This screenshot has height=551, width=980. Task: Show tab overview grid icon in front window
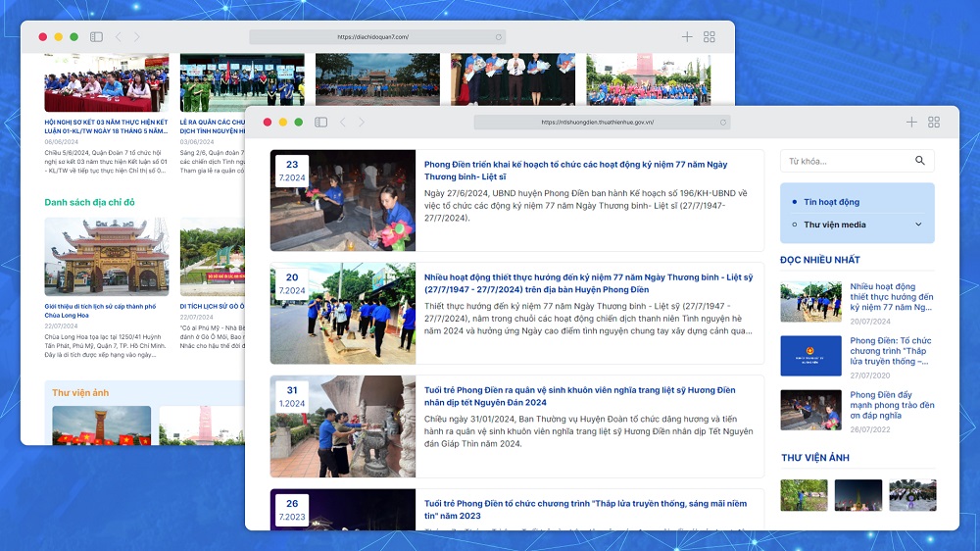pyautogui.click(x=934, y=123)
